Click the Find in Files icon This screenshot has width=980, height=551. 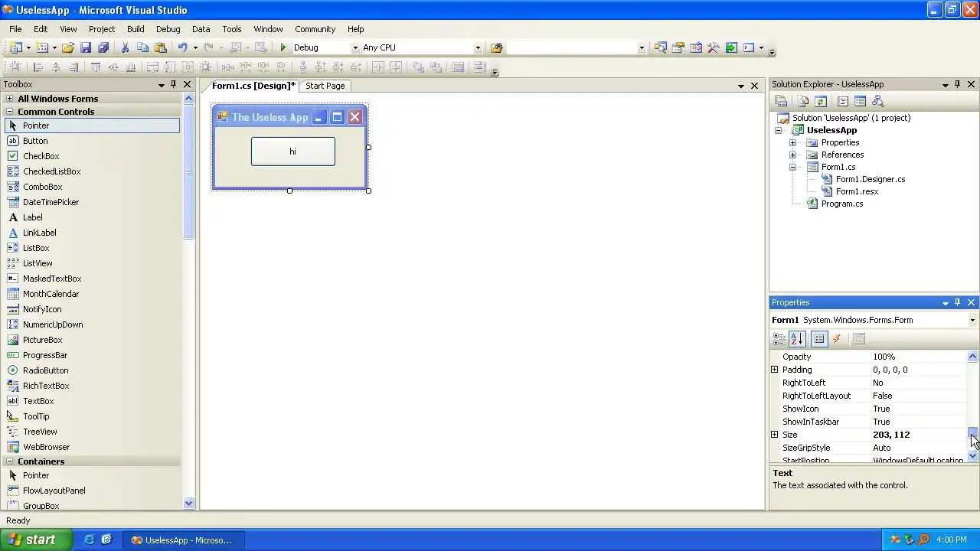click(x=496, y=47)
